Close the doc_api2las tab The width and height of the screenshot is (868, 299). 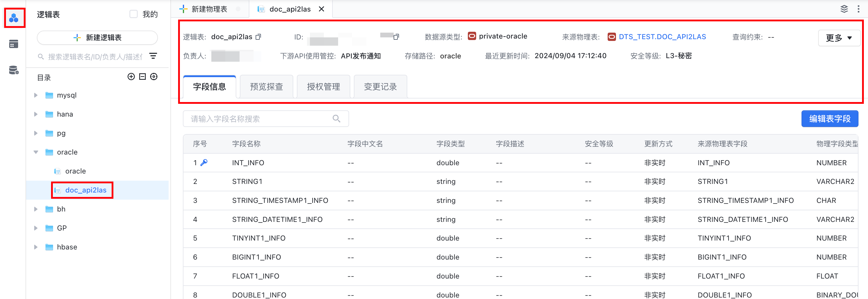coord(321,9)
